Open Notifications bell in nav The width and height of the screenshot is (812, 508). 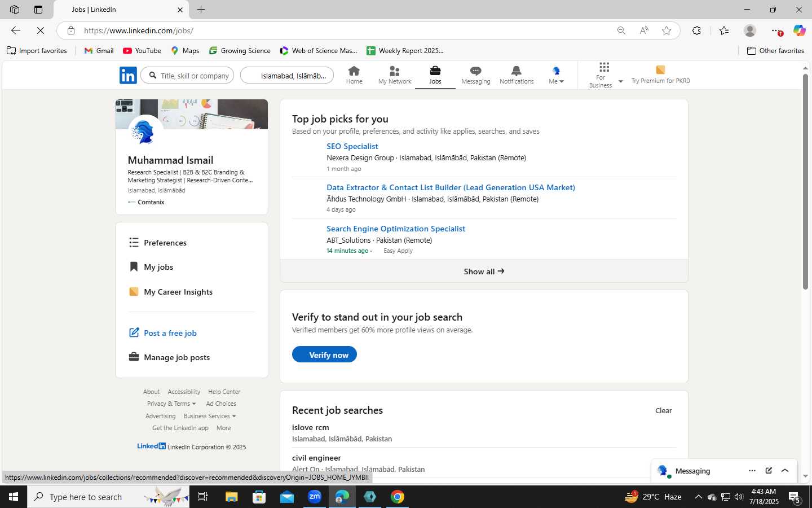(517, 75)
